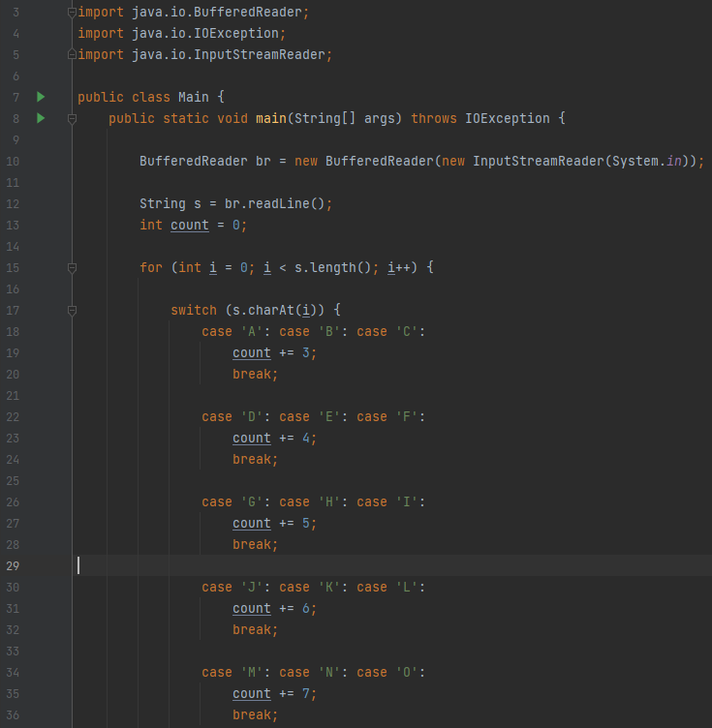Click the class name Main on line 7
Image resolution: width=712 pixels, height=728 pixels.
click(193, 97)
